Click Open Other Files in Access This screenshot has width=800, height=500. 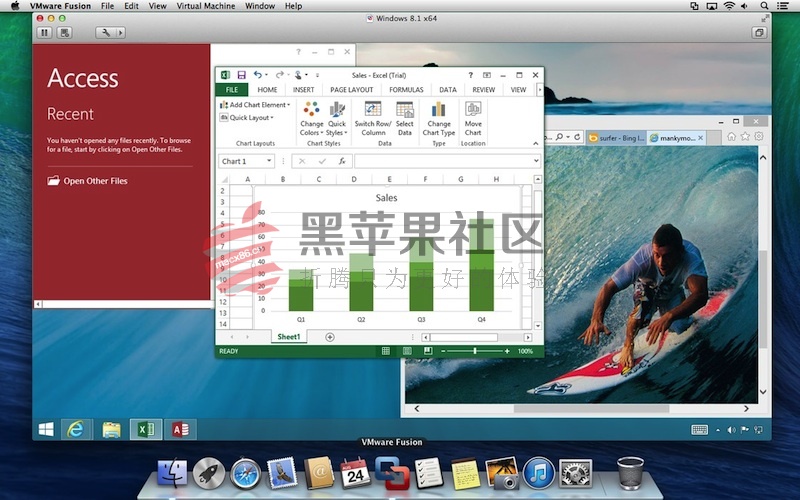coord(88,181)
